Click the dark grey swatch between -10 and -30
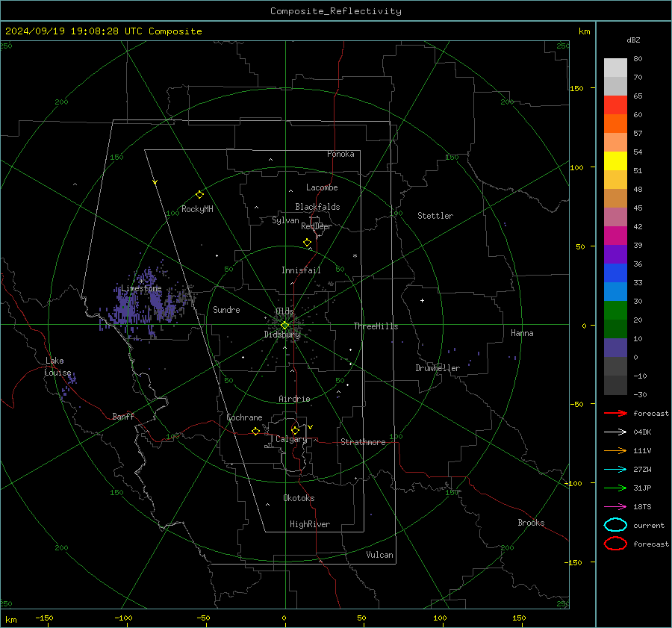The width and height of the screenshot is (672, 628). coord(615,385)
